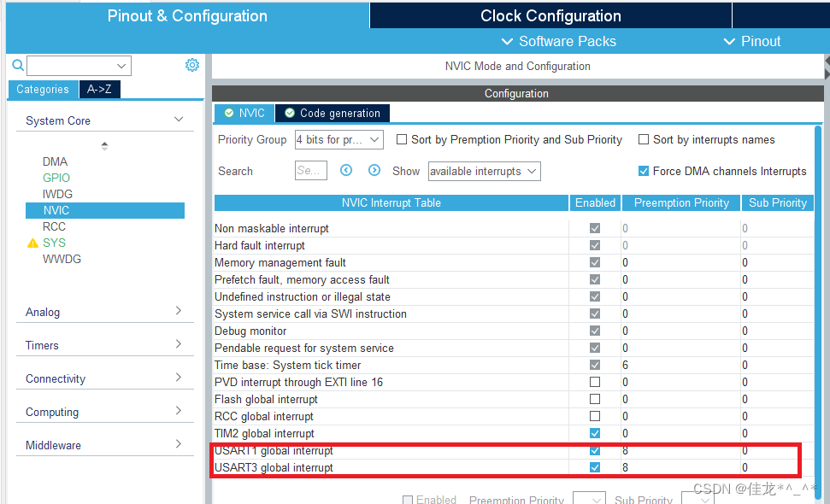Open the Priority Group dropdown
Viewport: 830px width, 504px height.
point(339,139)
